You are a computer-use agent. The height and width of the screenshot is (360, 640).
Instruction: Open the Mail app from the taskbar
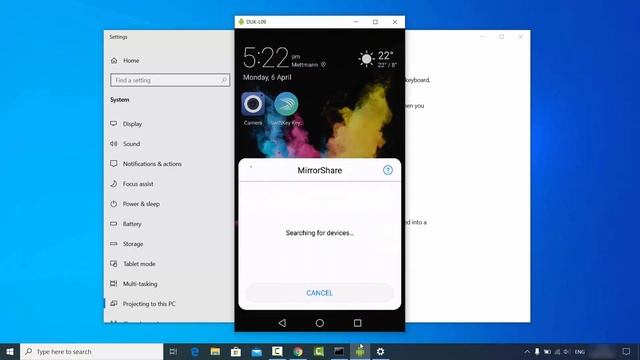click(x=256, y=351)
